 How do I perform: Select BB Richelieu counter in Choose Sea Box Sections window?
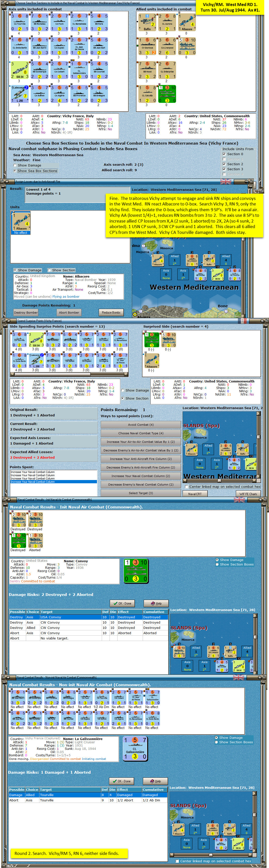coord(39,22)
